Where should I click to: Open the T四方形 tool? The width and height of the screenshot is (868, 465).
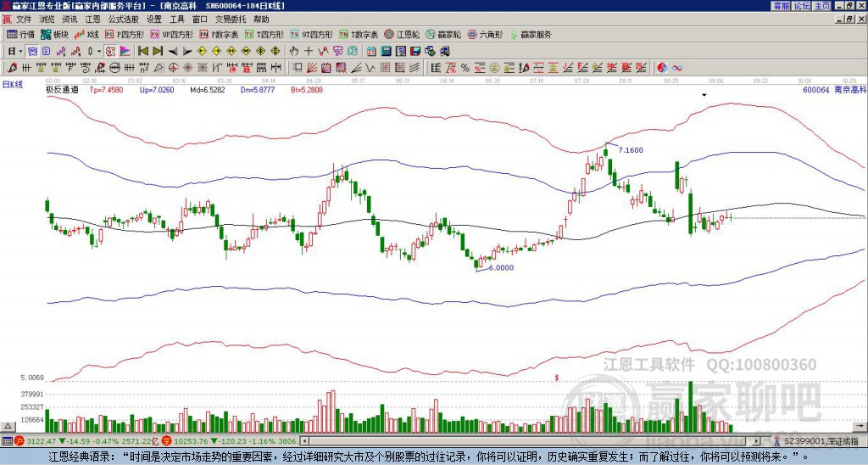point(264,34)
